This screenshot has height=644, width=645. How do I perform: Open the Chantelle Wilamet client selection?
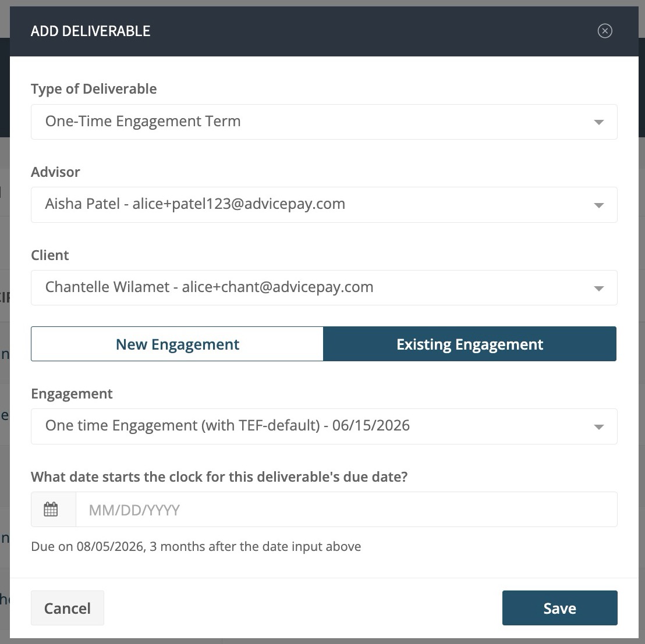pos(324,288)
